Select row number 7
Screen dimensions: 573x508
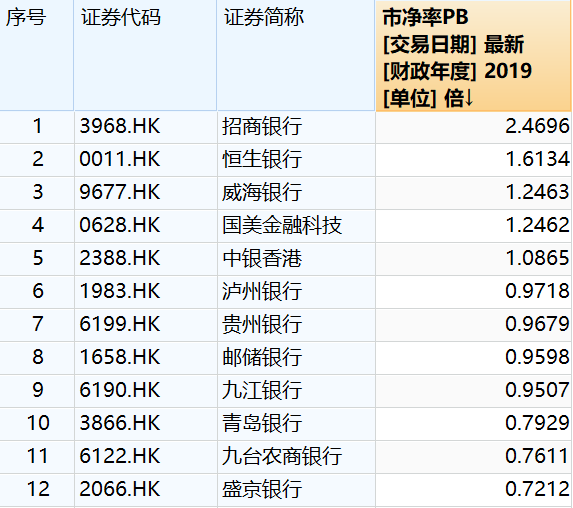tap(38, 324)
